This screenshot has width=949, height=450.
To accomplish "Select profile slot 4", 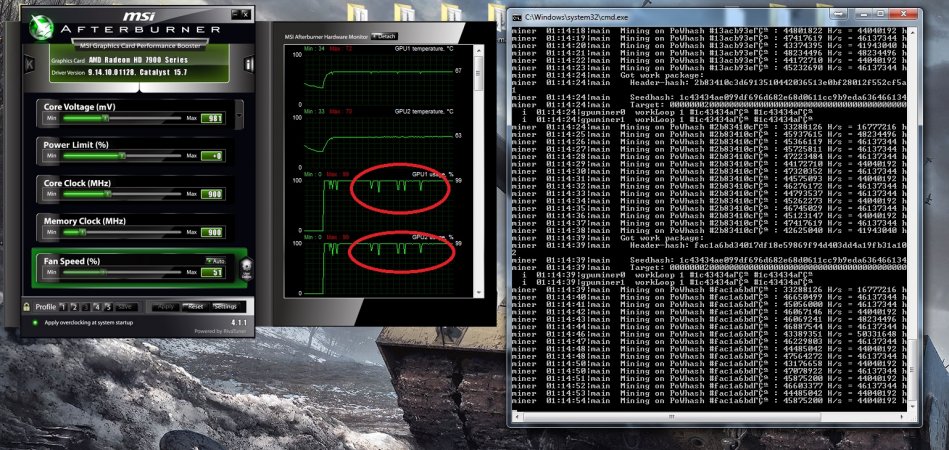I will pos(97,307).
